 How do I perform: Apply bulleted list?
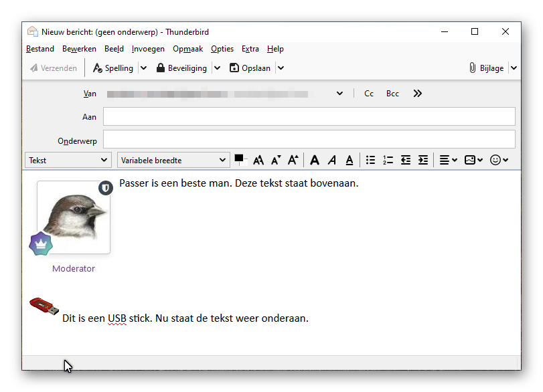coord(370,160)
